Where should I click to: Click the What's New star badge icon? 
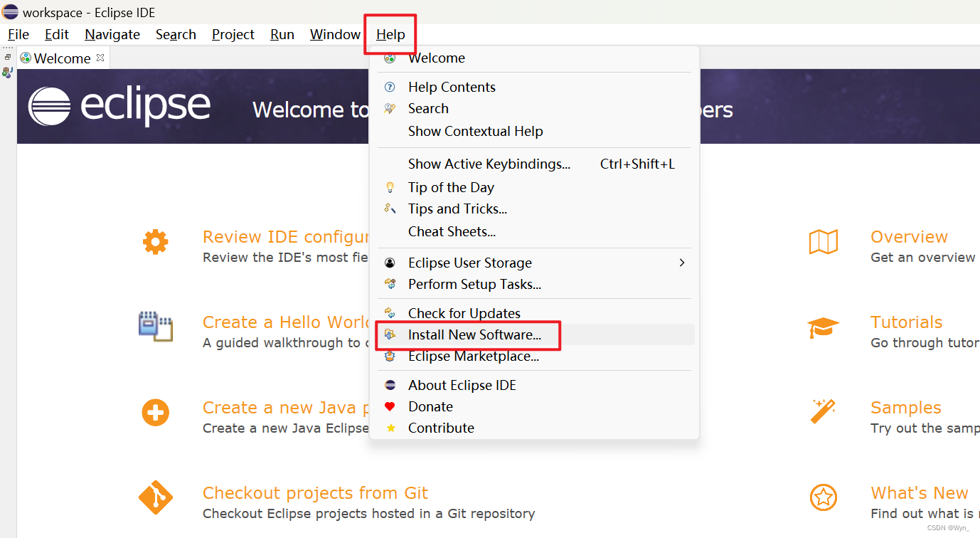pyautogui.click(x=823, y=497)
